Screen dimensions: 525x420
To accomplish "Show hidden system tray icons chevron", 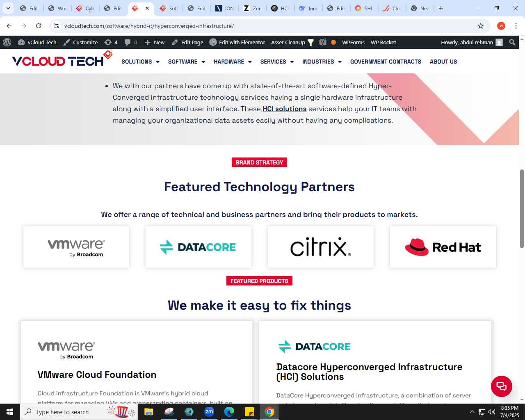I will tap(472, 412).
